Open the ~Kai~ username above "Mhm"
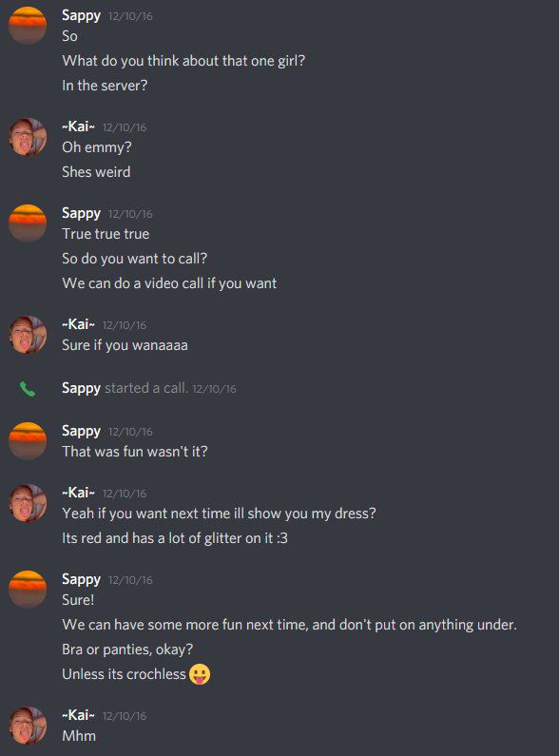The height and width of the screenshot is (756, 559). (78, 715)
